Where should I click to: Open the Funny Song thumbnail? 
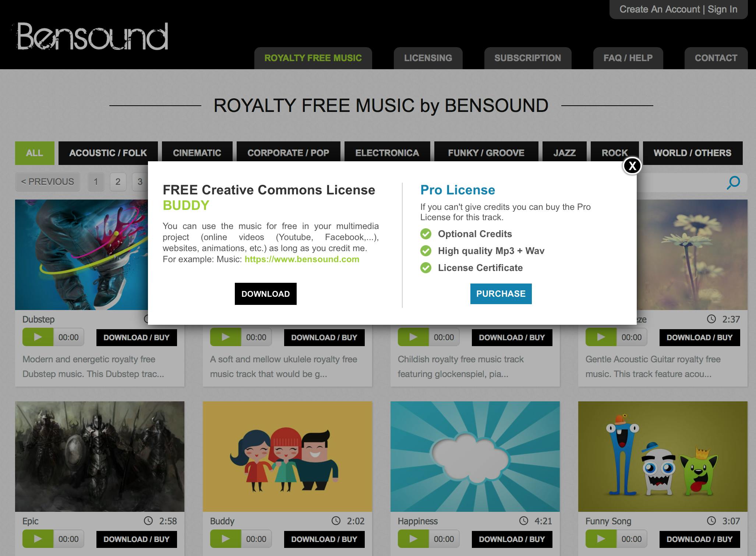click(663, 457)
